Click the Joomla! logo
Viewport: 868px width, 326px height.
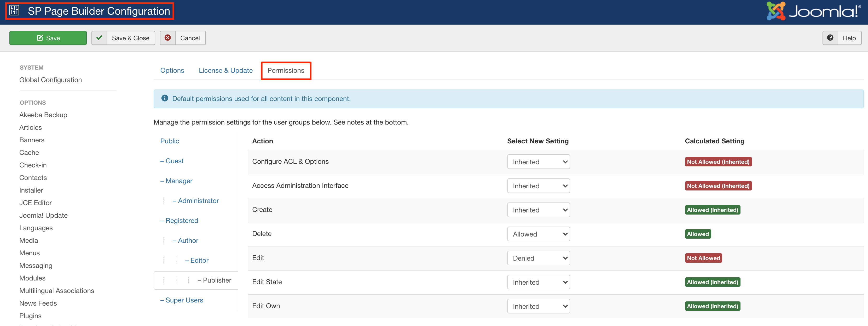pyautogui.click(x=813, y=11)
